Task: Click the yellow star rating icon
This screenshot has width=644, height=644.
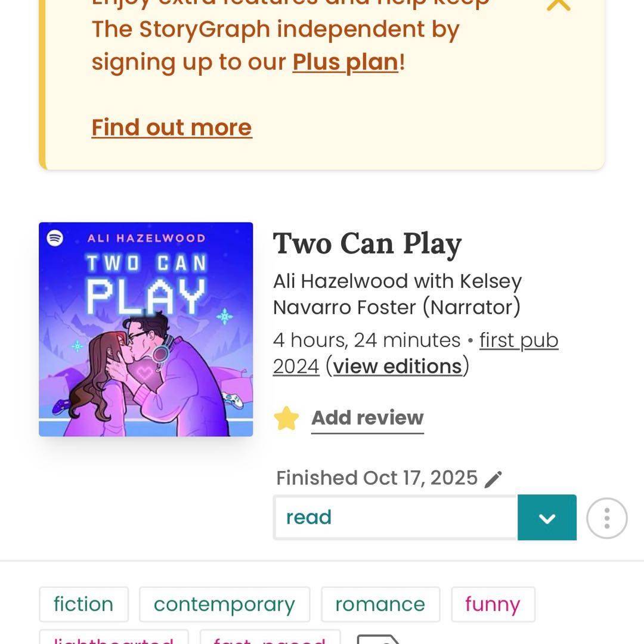Action: coord(286,419)
